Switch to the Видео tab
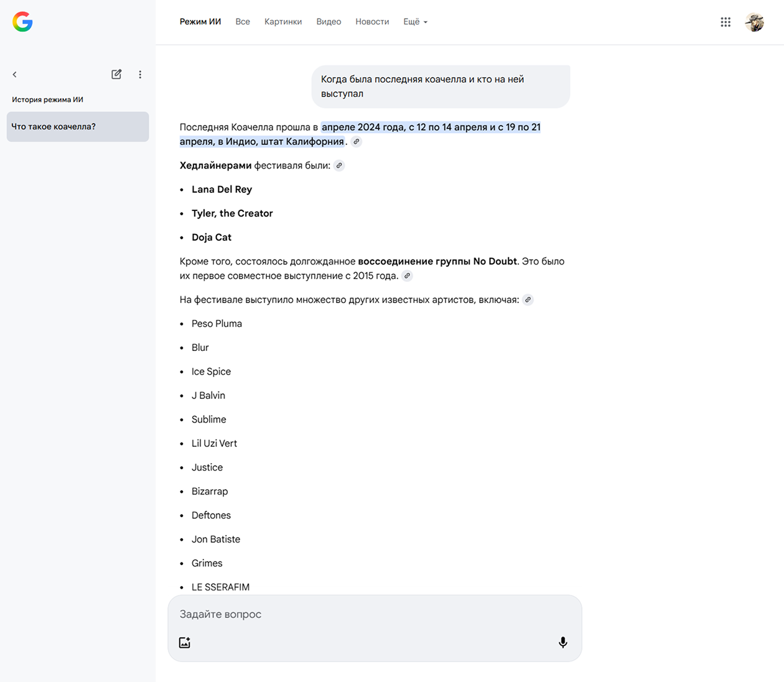 point(329,22)
